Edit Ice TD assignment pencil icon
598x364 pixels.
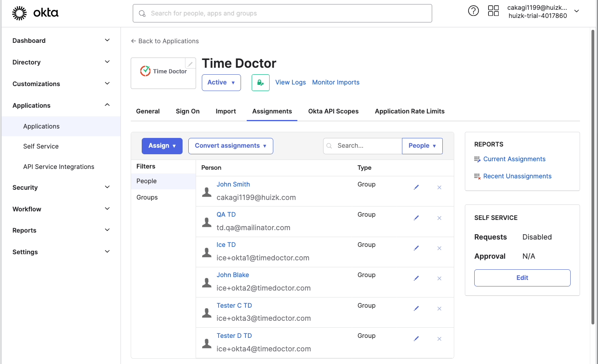coord(416,248)
